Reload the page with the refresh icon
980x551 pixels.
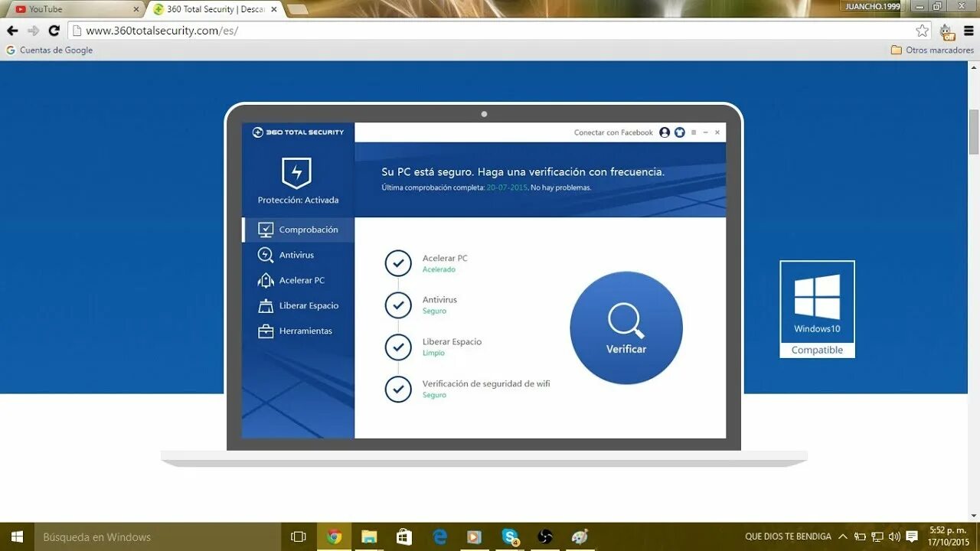(54, 31)
